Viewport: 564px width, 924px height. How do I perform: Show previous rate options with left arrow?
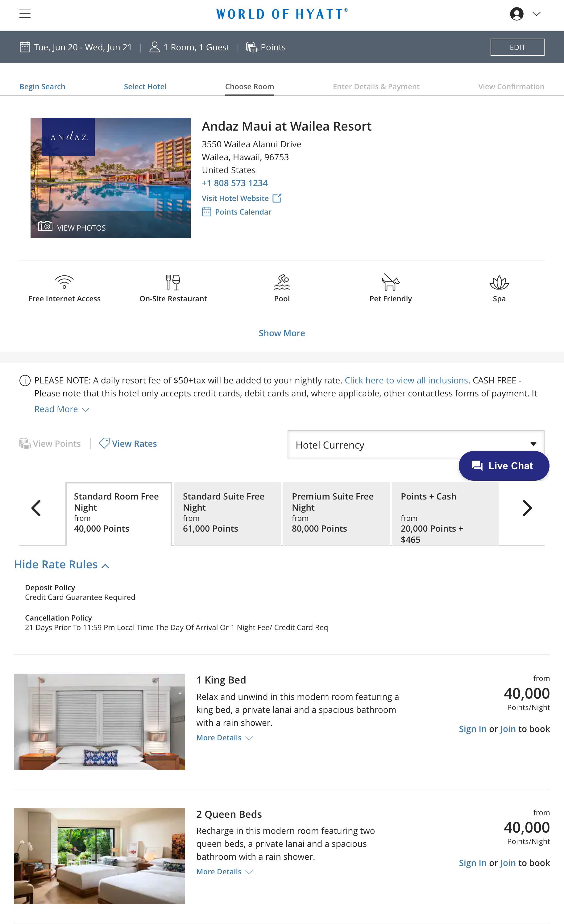click(36, 508)
